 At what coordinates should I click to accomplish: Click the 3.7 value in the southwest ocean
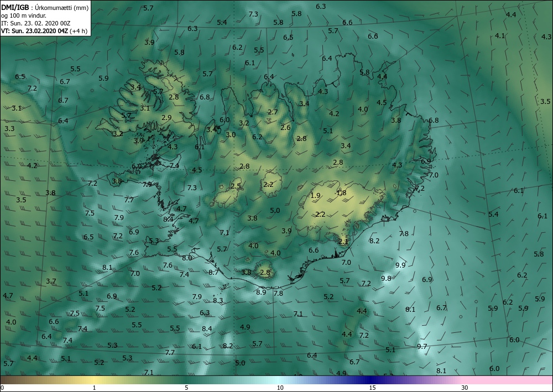51,281
